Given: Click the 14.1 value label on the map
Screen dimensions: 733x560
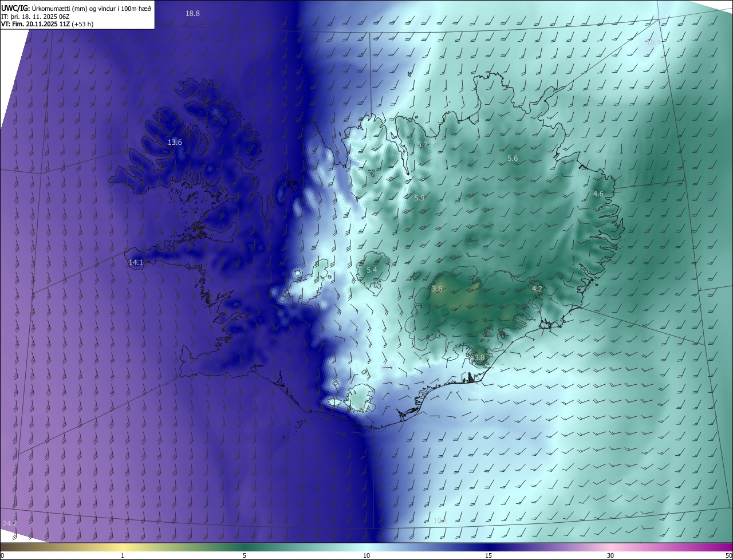Looking at the screenshot, I should click(136, 262).
